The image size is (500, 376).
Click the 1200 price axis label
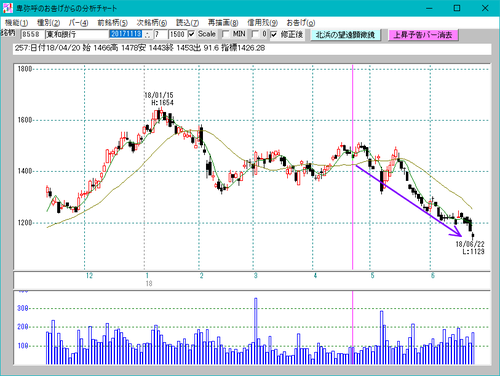[25, 223]
